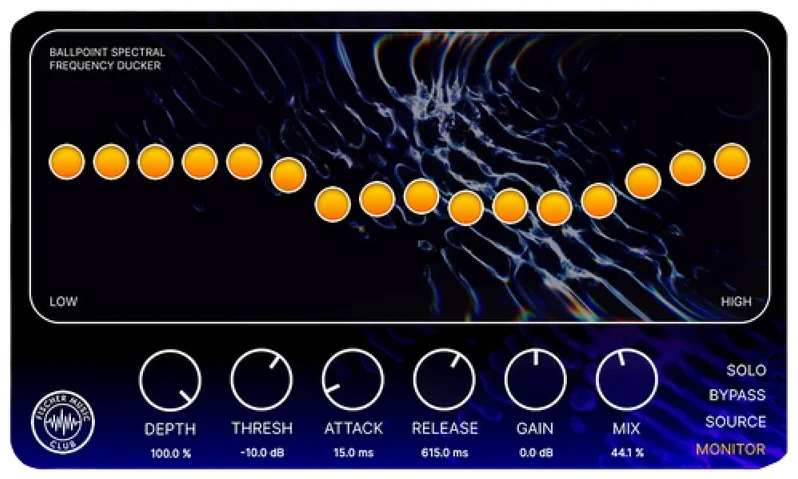Click the THRESH knob

click(x=262, y=380)
